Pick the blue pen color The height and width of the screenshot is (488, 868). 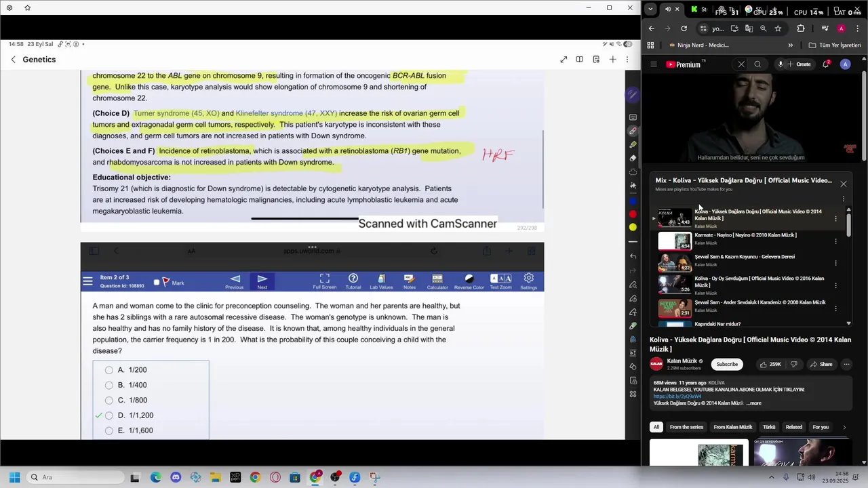(x=633, y=201)
